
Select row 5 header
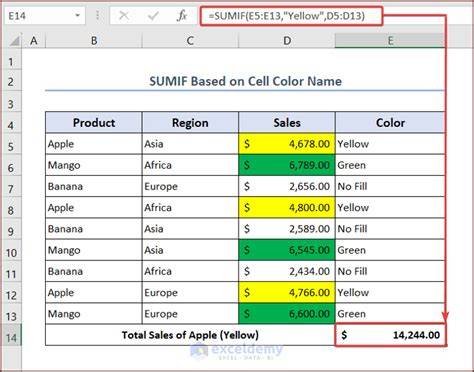[11, 145]
